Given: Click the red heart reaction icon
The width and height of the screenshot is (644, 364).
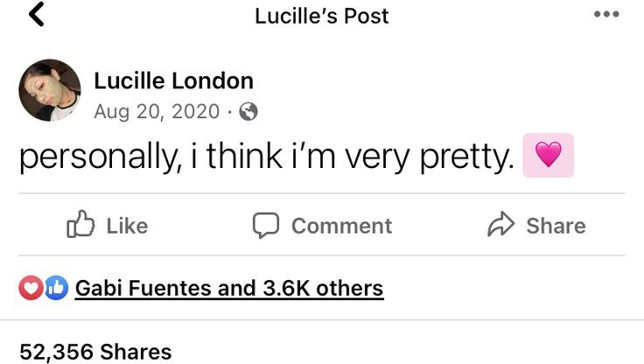Looking at the screenshot, I should click(31, 288).
